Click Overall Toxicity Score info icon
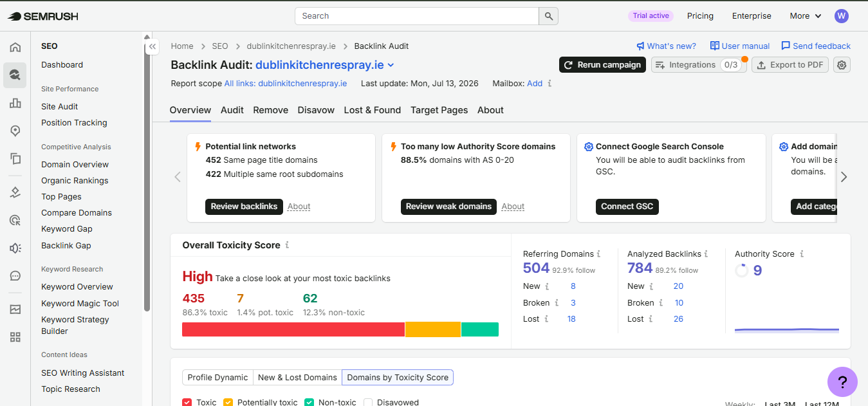Screen dimensions: 868x406 pos(287,245)
